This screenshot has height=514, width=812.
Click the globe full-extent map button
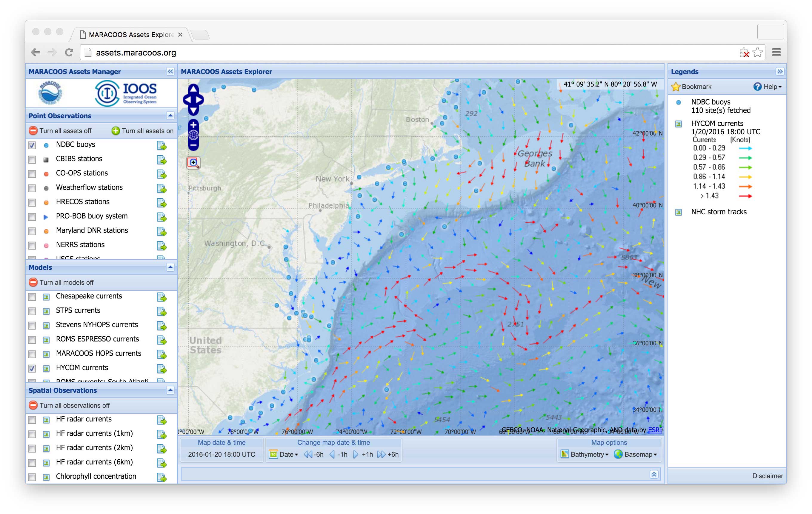(193, 135)
